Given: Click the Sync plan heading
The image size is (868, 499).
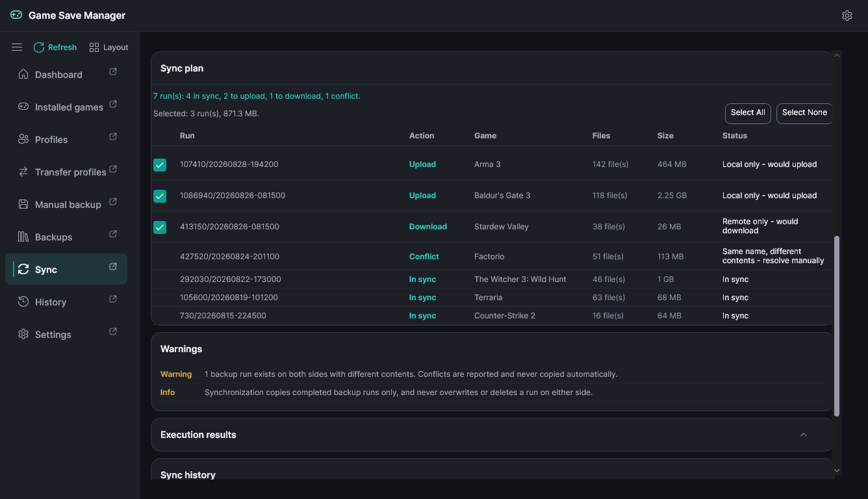Looking at the screenshot, I should tap(182, 68).
